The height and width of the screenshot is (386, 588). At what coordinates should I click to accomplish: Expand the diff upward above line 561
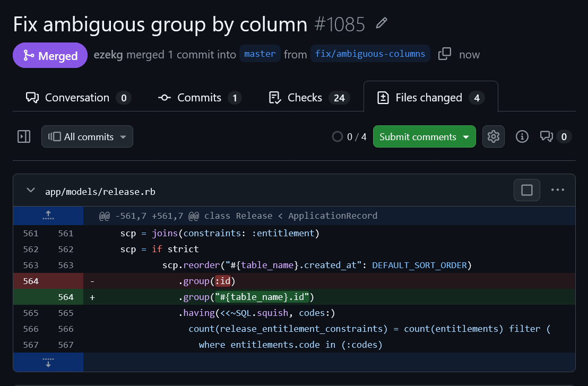(48, 216)
